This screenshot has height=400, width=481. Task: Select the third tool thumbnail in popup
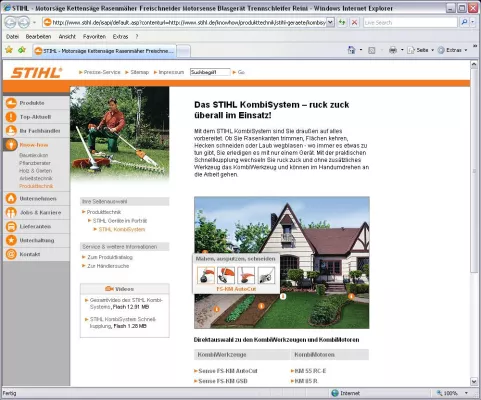click(x=246, y=275)
